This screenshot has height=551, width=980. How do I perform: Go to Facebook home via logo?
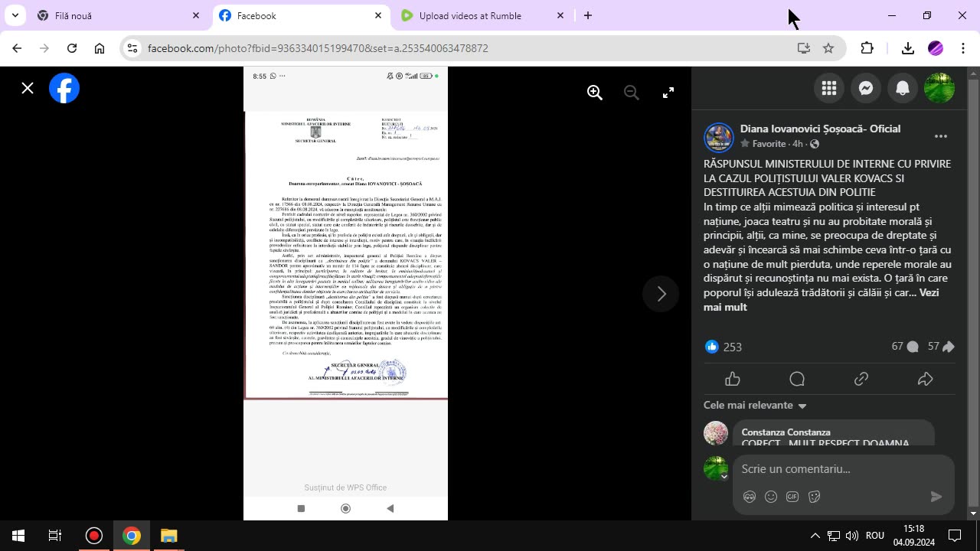click(64, 88)
